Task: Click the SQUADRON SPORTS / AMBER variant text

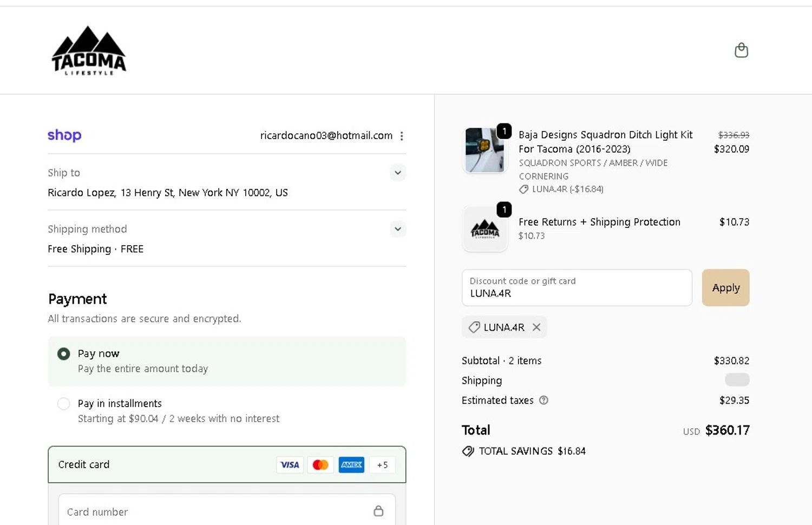Action: pyautogui.click(x=593, y=169)
